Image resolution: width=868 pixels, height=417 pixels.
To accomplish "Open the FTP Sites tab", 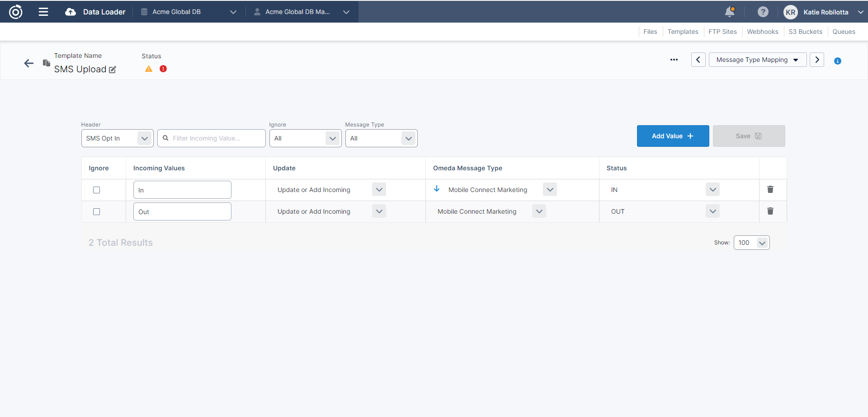I will click(x=722, y=32).
